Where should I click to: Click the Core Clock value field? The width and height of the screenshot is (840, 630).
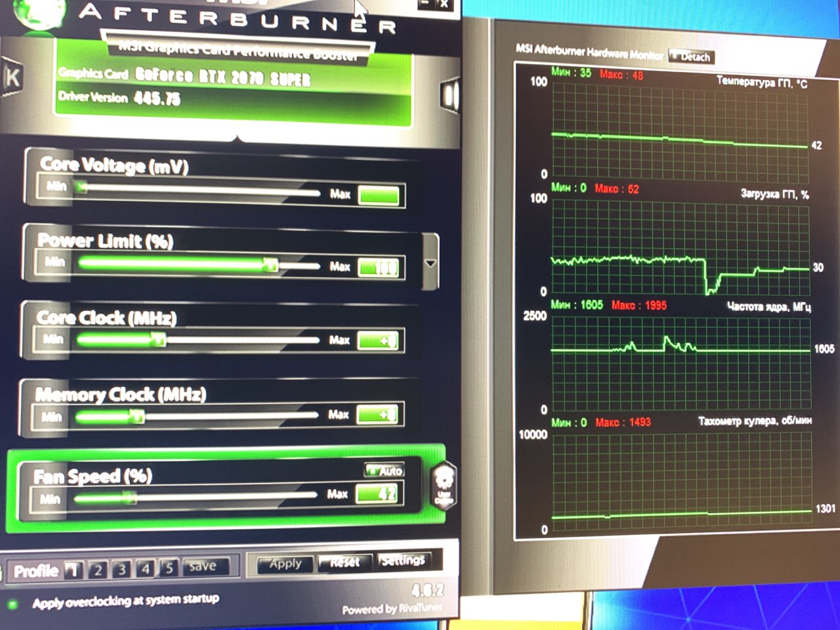tap(378, 341)
